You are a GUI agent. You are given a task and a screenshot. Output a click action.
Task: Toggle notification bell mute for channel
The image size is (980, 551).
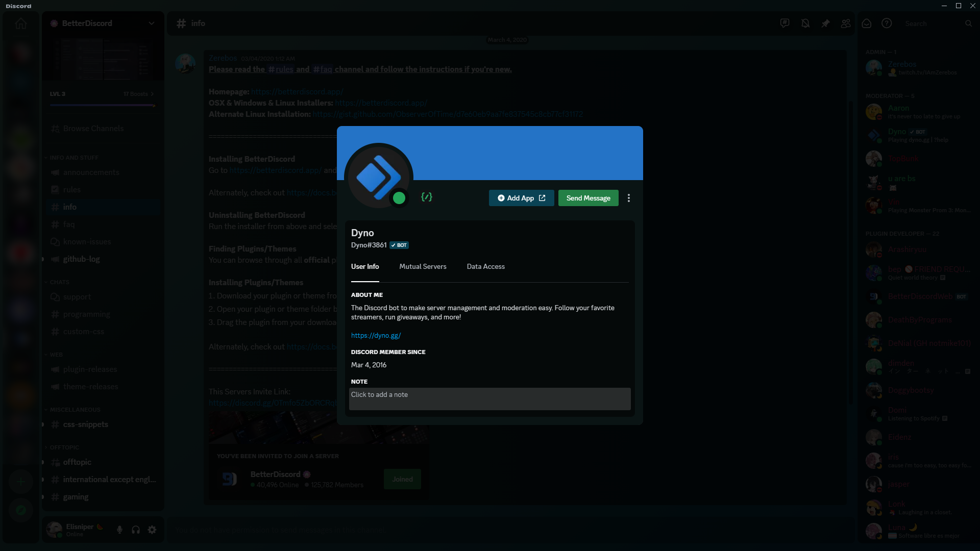pos(805,23)
